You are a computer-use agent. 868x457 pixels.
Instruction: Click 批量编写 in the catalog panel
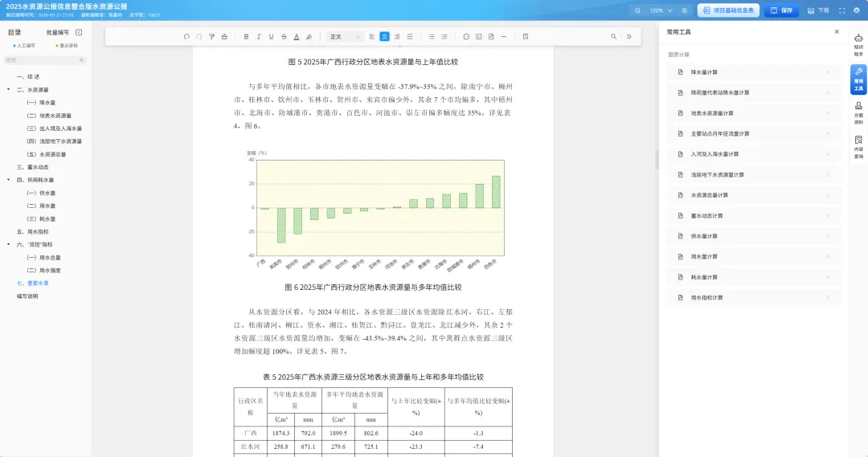(58, 33)
